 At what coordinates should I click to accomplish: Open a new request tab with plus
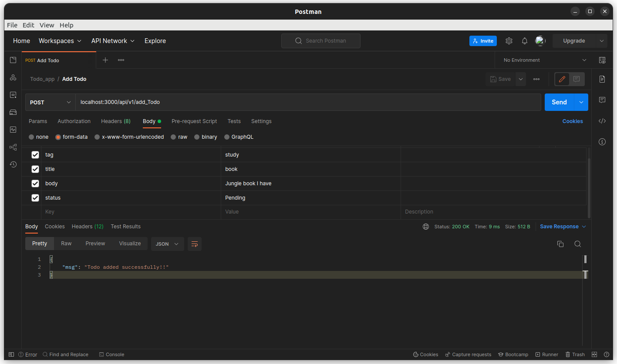(105, 60)
